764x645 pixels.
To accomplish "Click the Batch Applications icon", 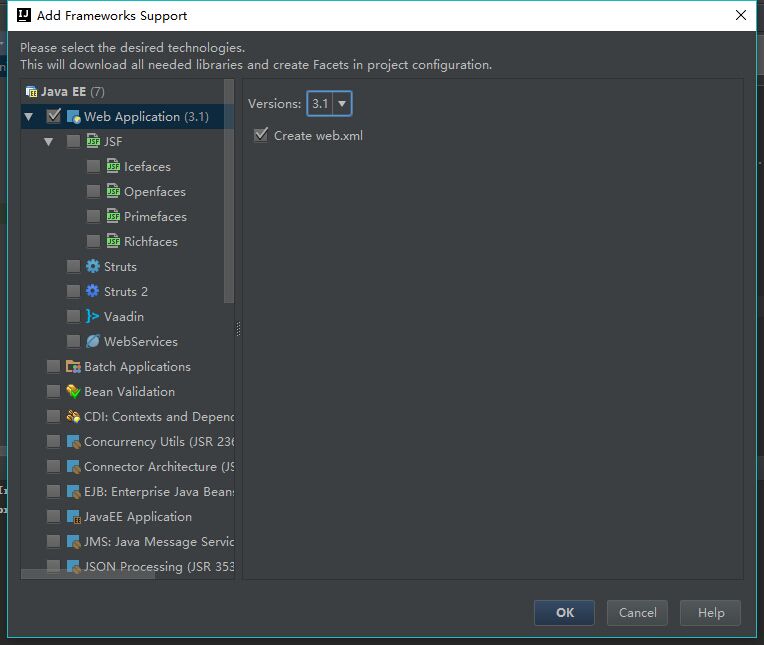I will [x=73, y=366].
